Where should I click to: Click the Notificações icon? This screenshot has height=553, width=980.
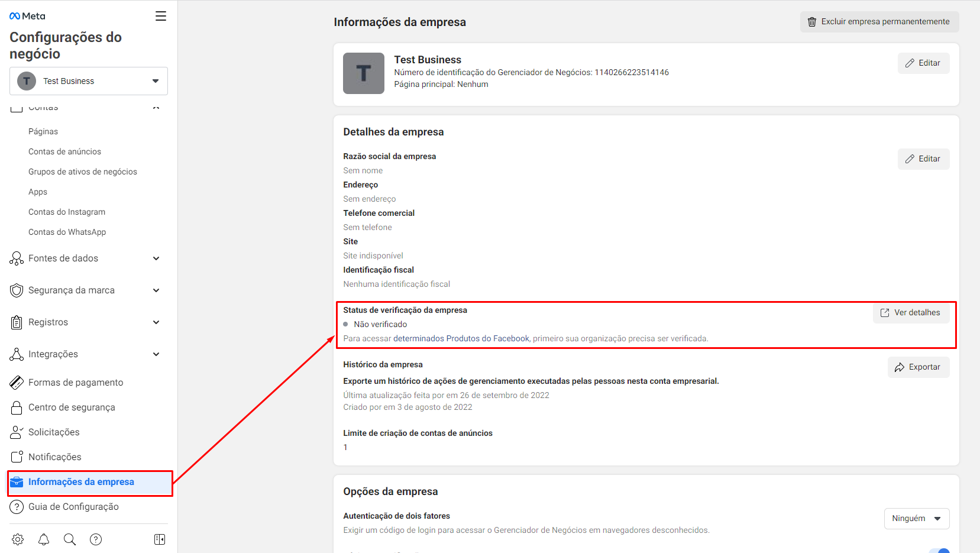(17, 457)
